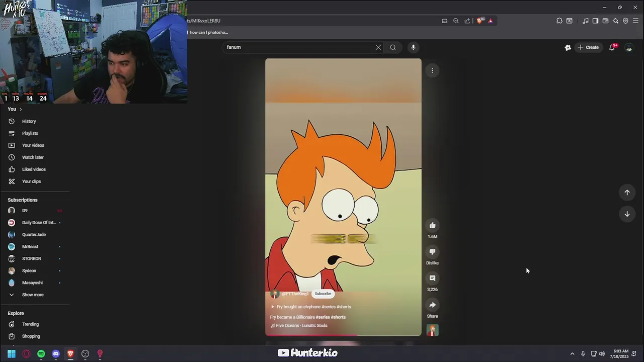Open the volume speaker tray icon

602,354
